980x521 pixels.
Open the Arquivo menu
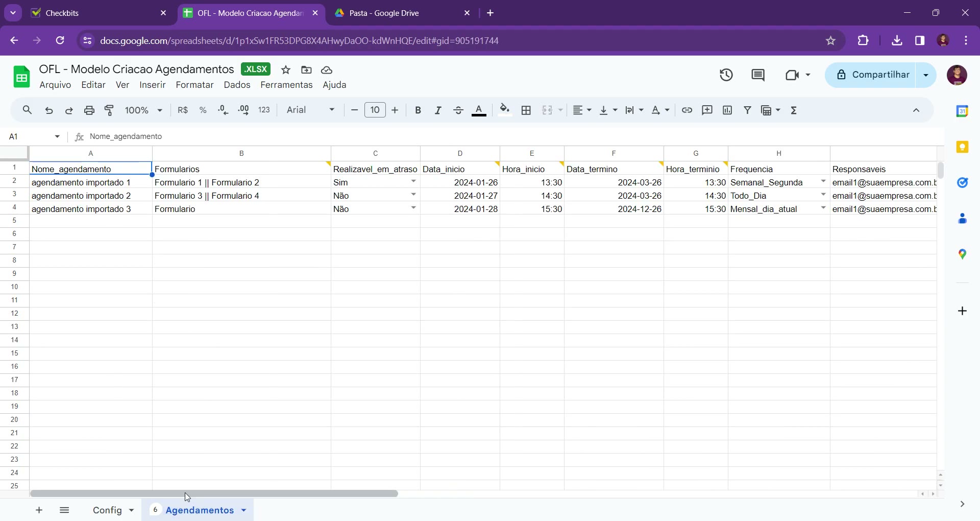pyautogui.click(x=55, y=85)
